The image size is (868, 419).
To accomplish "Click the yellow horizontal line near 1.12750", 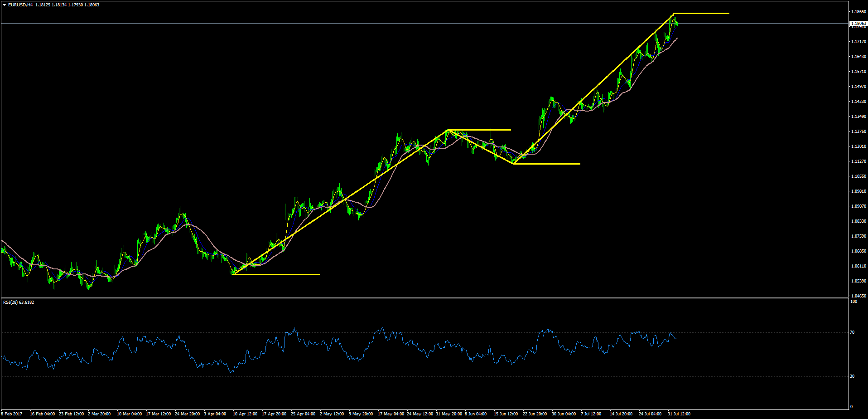I will tap(479, 130).
